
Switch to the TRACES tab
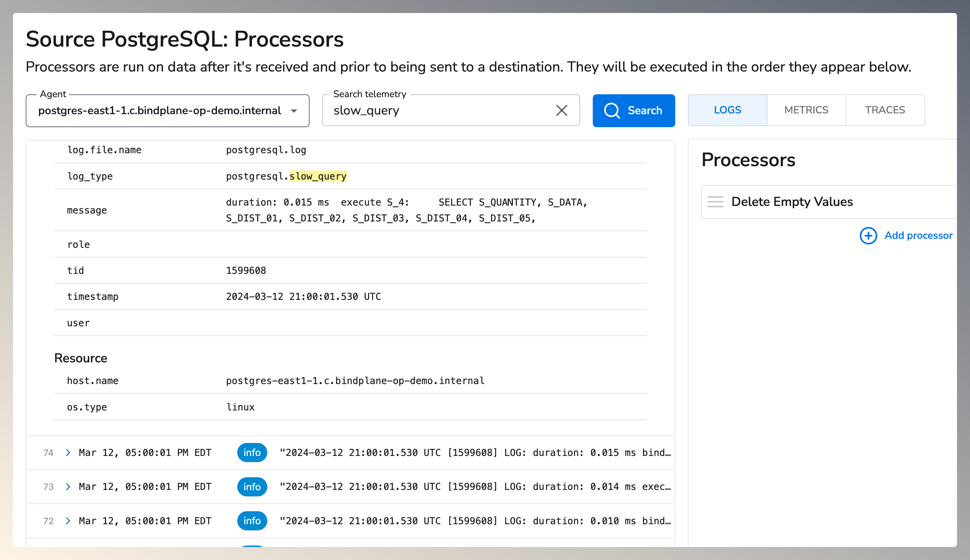coord(885,110)
